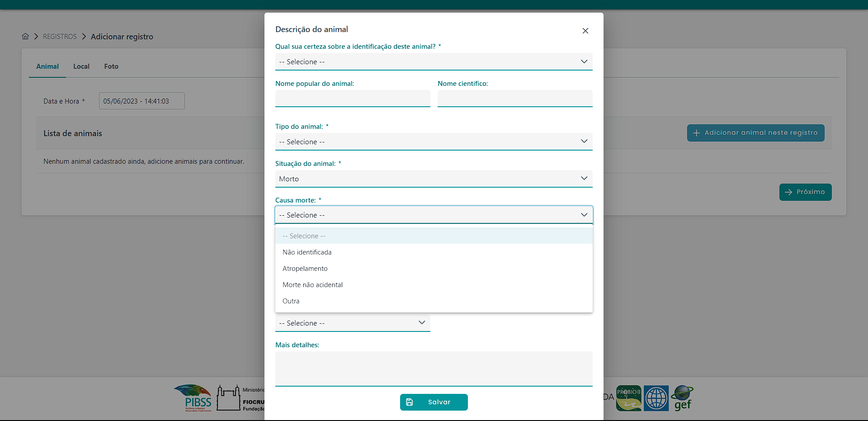Screen dimensions: 868x421
Task: Click the Data e Hora field
Action: coord(142,101)
